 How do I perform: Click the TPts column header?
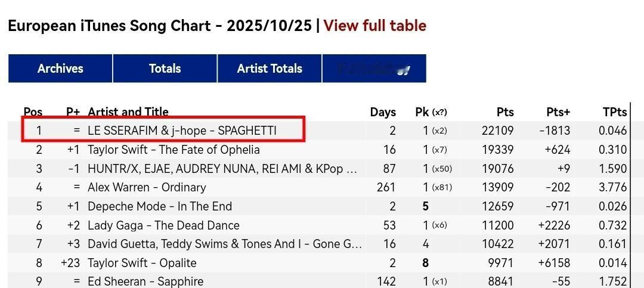click(615, 112)
